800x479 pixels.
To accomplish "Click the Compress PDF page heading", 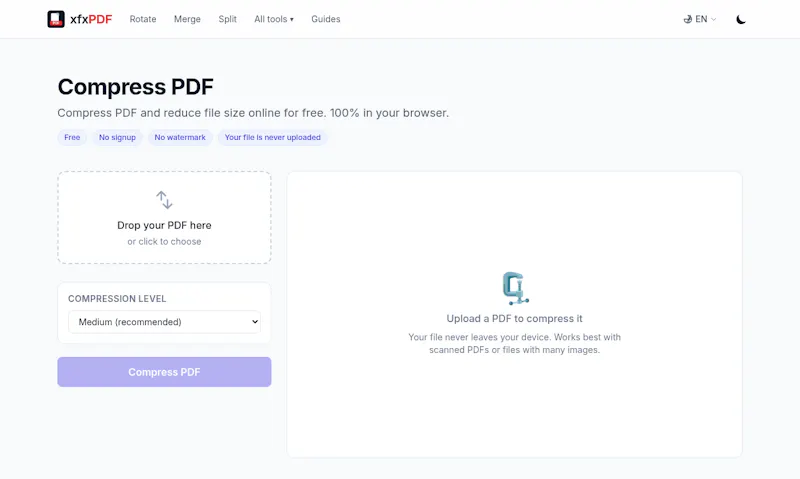I will (x=135, y=87).
